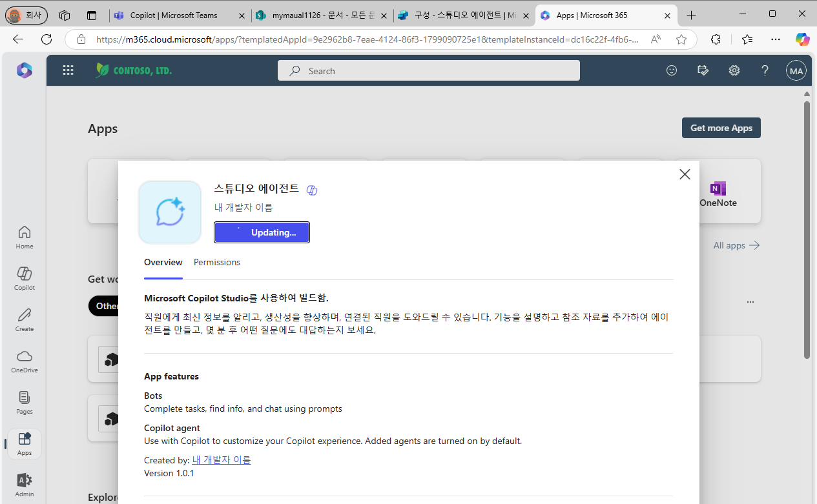Click the feedback smiley icon in the header
817x504 pixels.
[x=672, y=71]
